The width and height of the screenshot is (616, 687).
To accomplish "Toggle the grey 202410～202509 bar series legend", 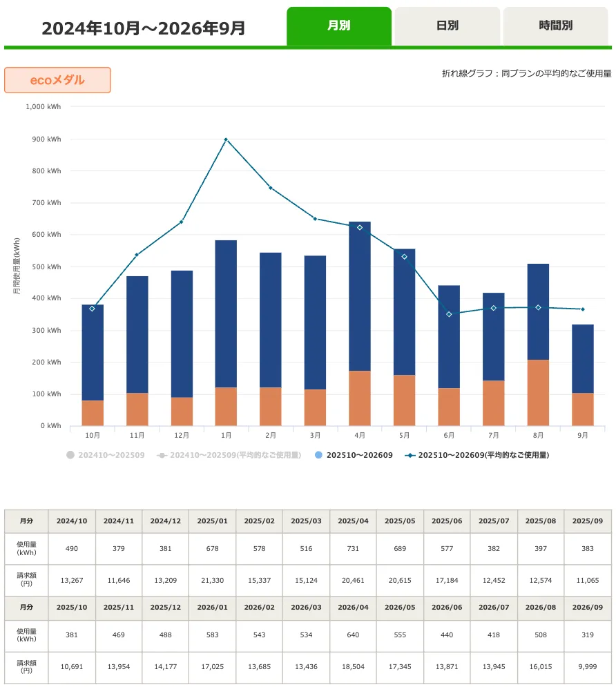I will point(106,455).
